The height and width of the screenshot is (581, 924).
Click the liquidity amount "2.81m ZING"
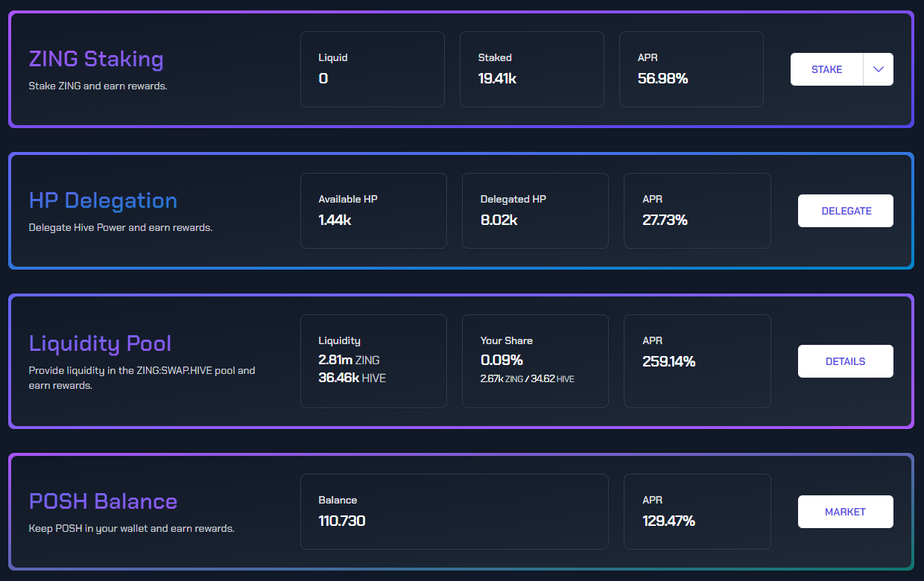[349, 360]
